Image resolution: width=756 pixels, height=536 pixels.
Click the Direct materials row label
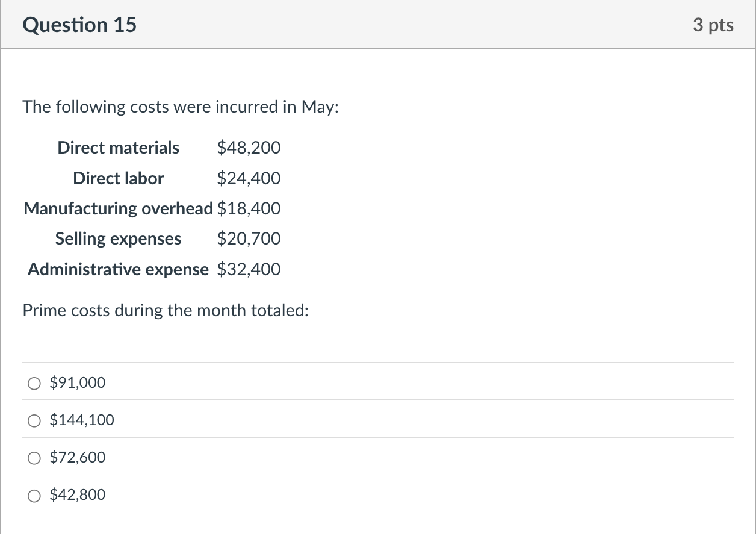pos(118,148)
